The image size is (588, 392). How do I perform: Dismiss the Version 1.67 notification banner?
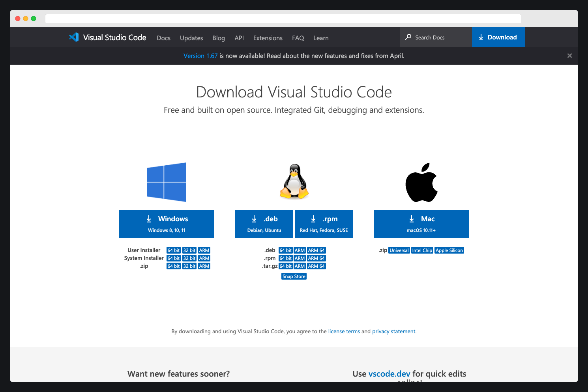(569, 56)
